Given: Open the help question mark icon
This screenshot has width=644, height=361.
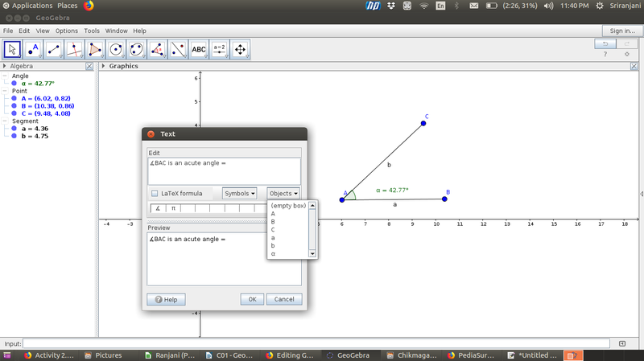Looking at the screenshot, I should [x=605, y=54].
